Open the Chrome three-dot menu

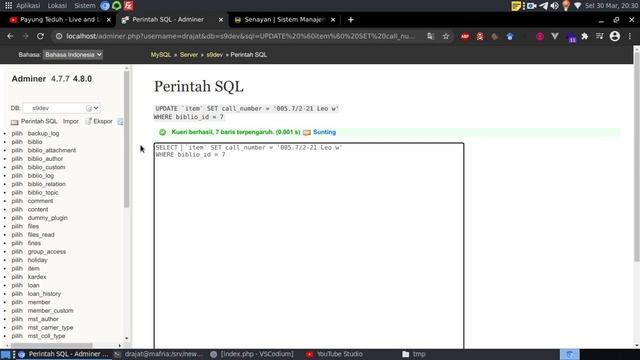630,36
